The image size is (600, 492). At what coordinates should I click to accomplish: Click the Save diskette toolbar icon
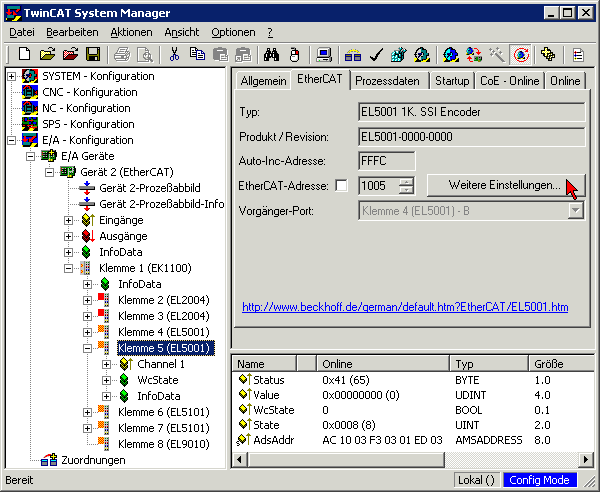point(92,54)
